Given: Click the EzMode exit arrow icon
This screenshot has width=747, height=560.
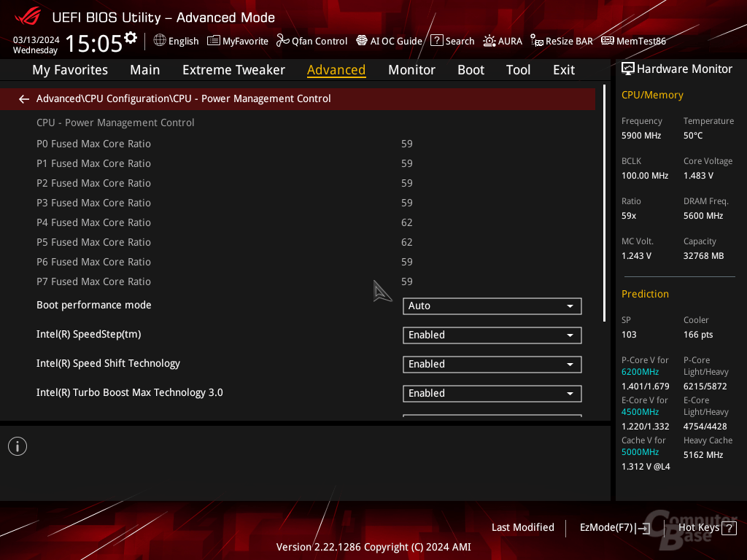Looking at the screenshot, I should [x=643, y=528].
